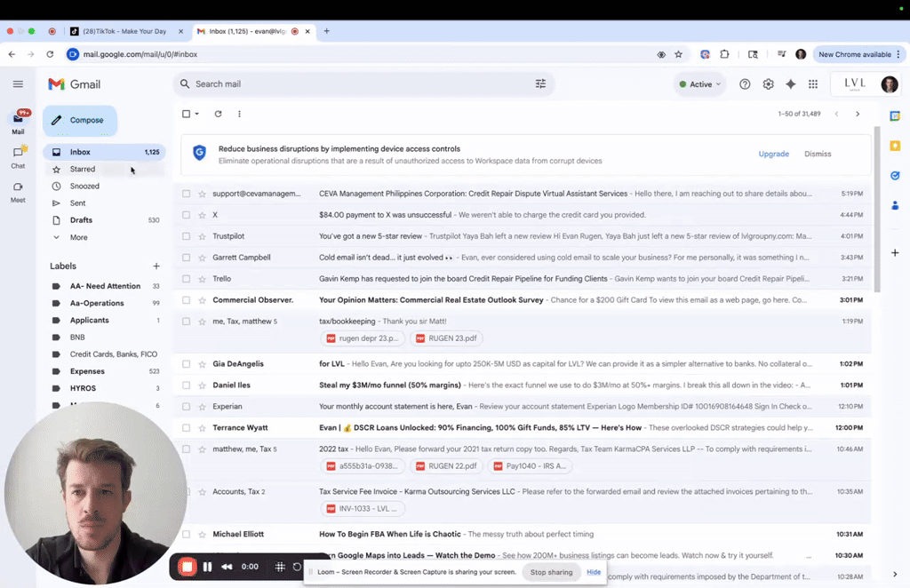Open Google Keep side panel icon
The image size is (910, 588).
tap(895, 146)
